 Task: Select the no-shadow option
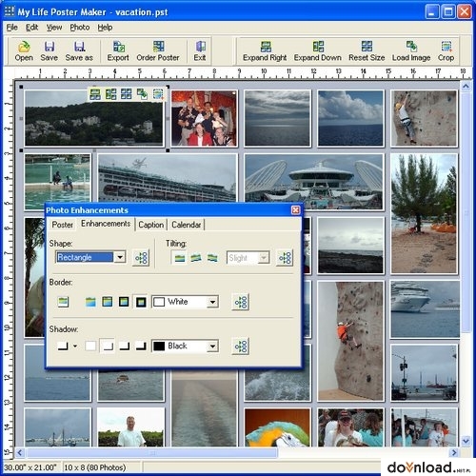(90, 346)
